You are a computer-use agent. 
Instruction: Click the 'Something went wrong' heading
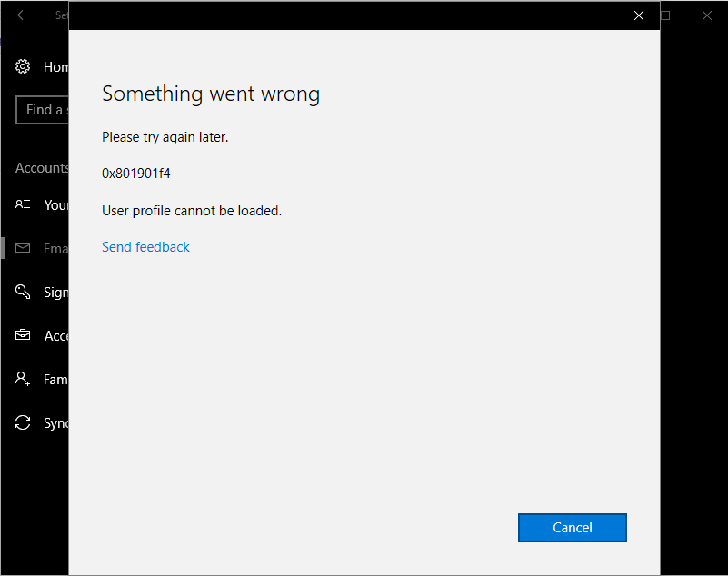tap(211, 94)
